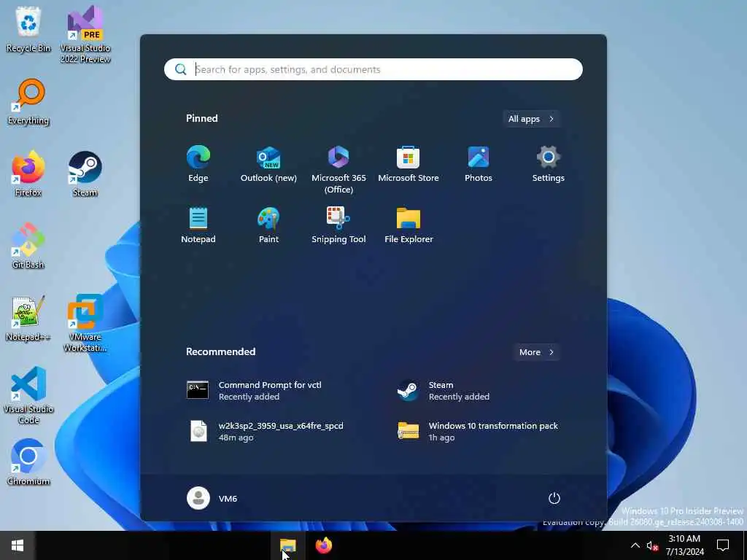
Task: Select Visual Studio 2022 Preview shortcut
Action: click(x=85, y=34)
